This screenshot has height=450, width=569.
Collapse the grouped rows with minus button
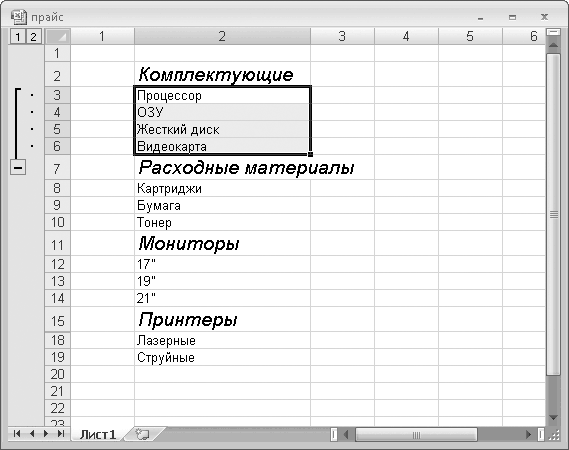(18, 168)
